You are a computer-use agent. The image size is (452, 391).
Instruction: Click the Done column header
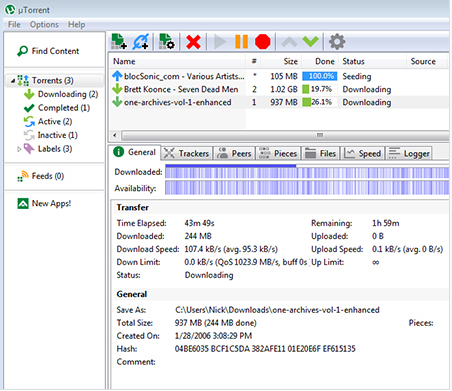click(x=325, y=61)
